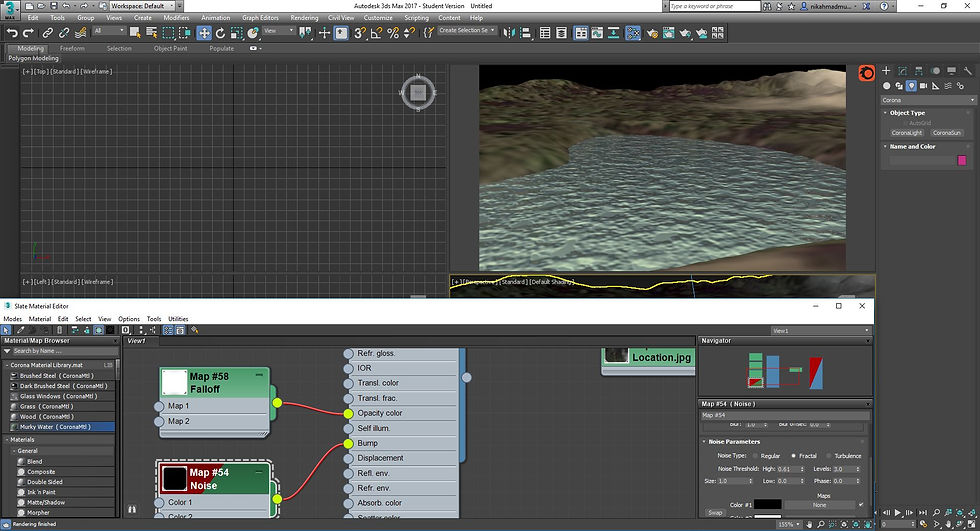Image resolution: width=980 pixels, height=531 pixels.
Task: Click the Mirror tool icon
Action: pos(509,33)
